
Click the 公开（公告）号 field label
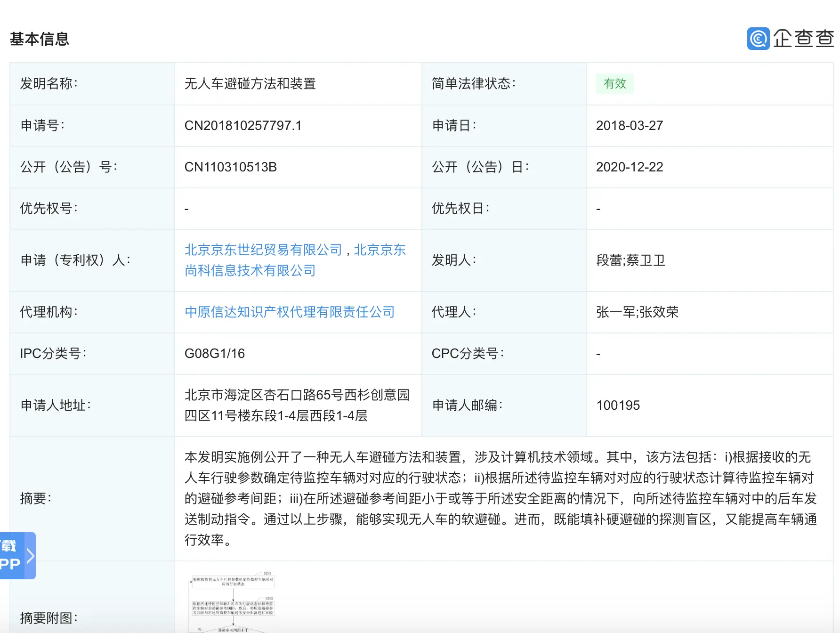pyautogui.click(x=69, y=167)
